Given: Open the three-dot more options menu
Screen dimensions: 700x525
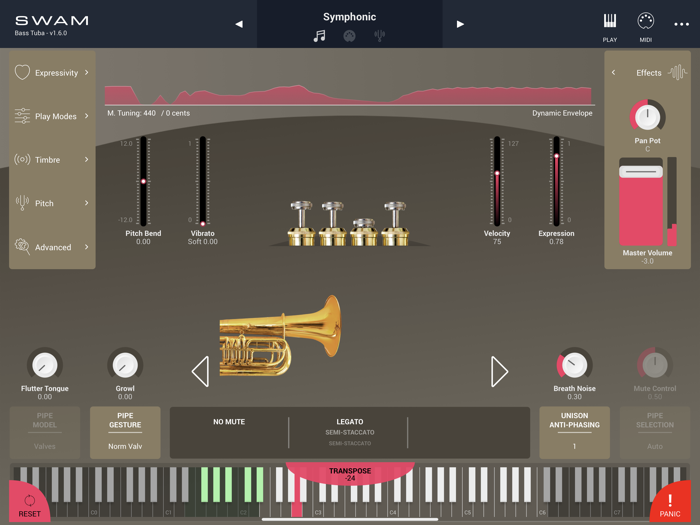Looking at the screenshot, I should coord(681,24).
